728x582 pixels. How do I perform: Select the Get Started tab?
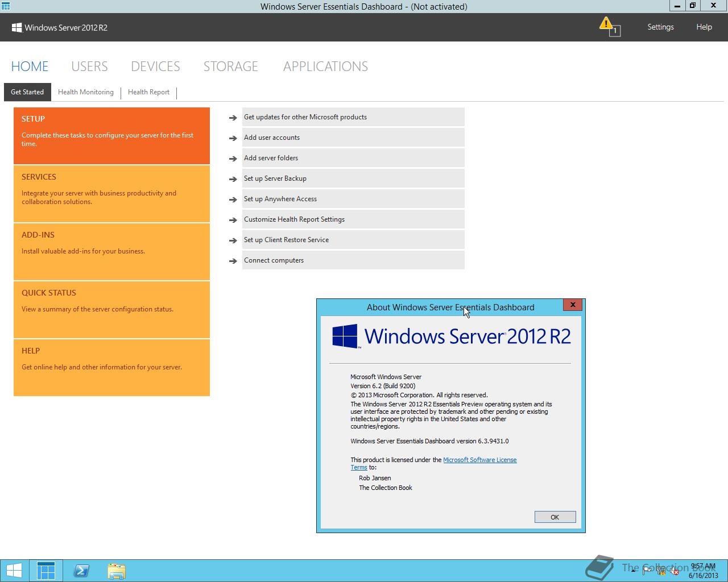tap(27, 92)
